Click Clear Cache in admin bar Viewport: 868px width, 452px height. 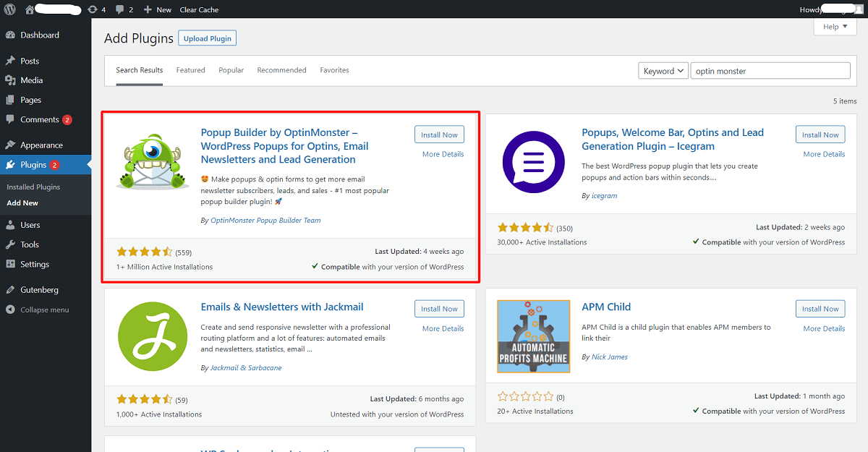click(199, 9)
